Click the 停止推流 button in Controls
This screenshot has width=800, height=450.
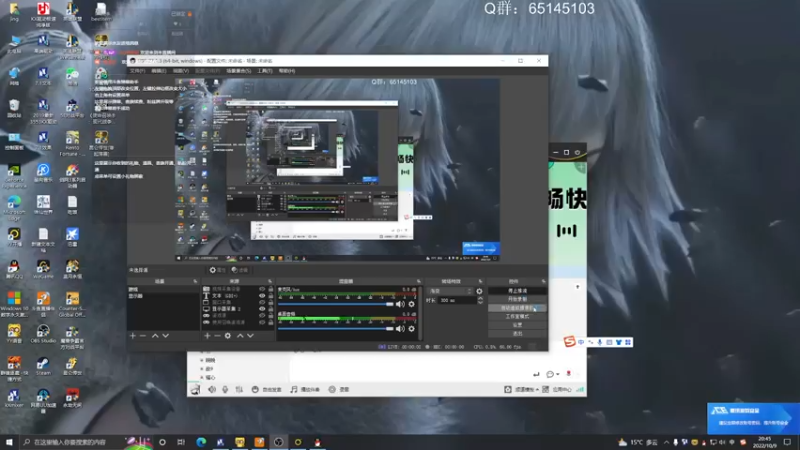pyautogui.click(x=517, y=291)
